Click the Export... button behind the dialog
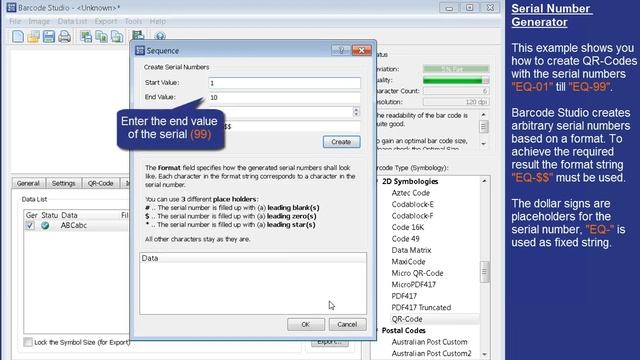This screenshot has height=360, width=640. (329, 342)
